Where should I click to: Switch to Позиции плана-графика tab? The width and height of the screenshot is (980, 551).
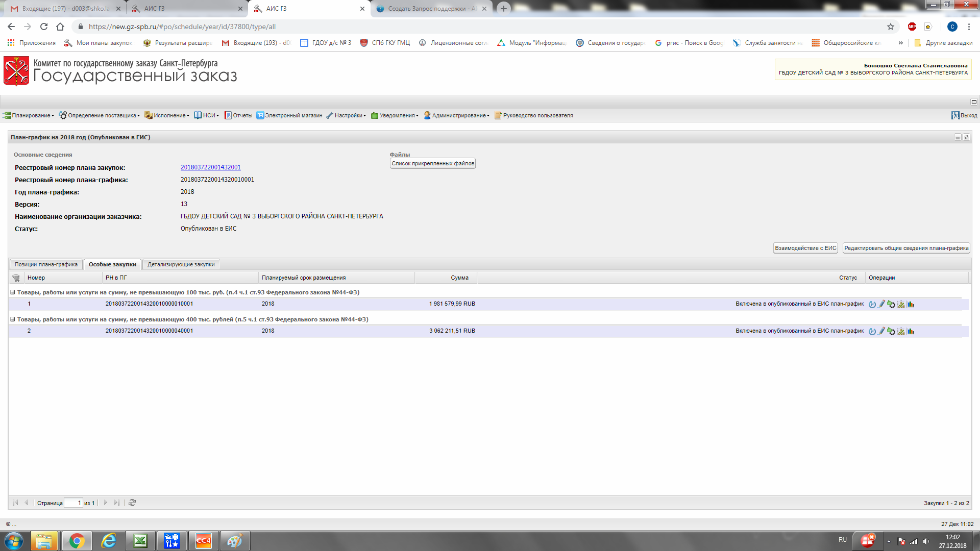46,264
